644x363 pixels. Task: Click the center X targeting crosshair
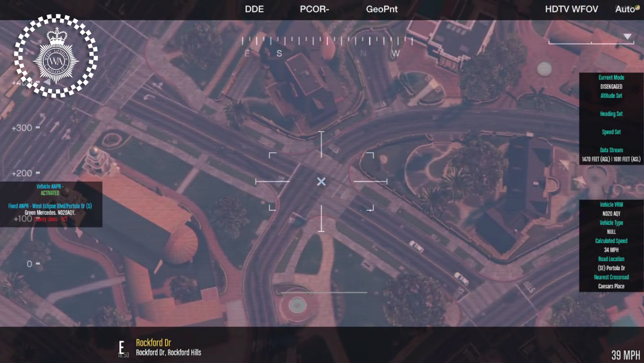[321, 182]
